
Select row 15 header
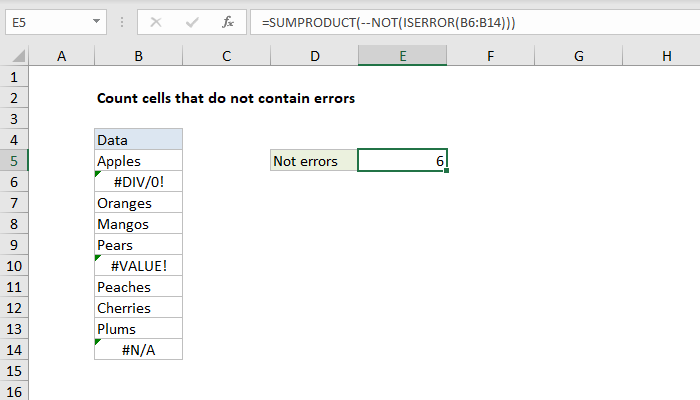[14, 371]
